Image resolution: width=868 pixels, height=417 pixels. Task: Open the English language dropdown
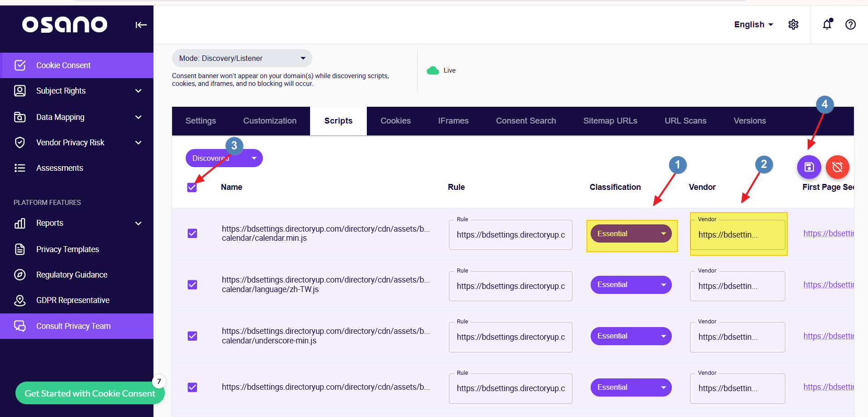[754, 25]
